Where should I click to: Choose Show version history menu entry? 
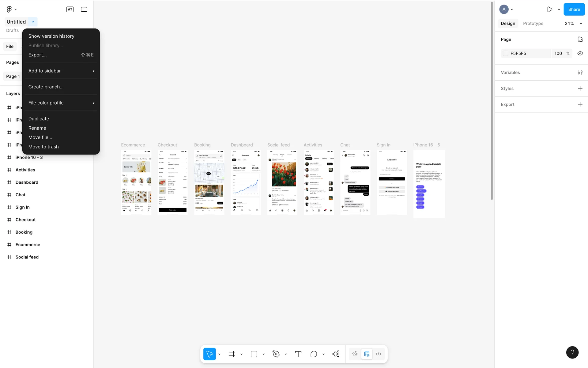tap(51, 36)
